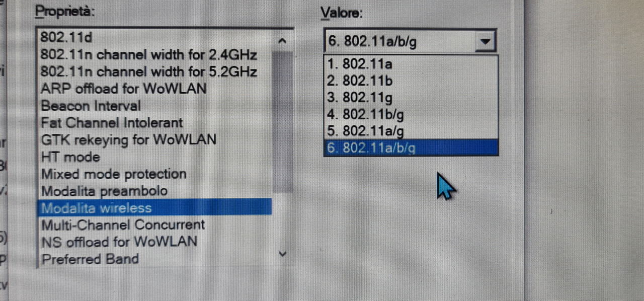Select 802.11n channel width for 5.2GHz

pos(155,71)
